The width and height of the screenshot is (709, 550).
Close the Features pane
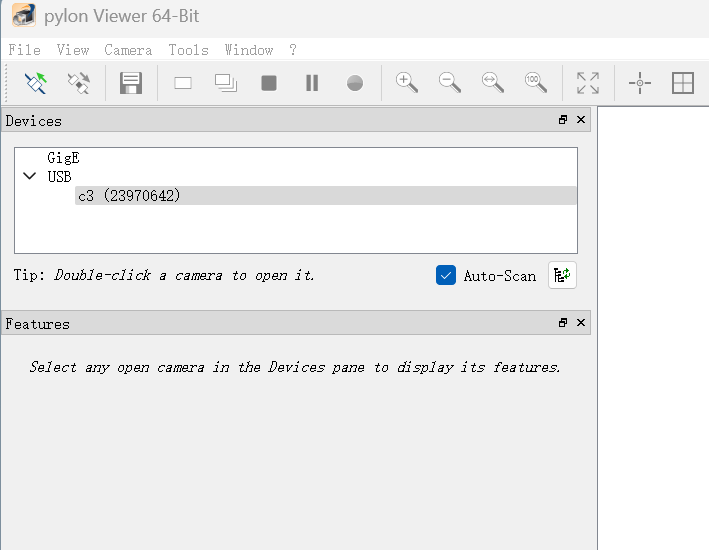[581, 322]
